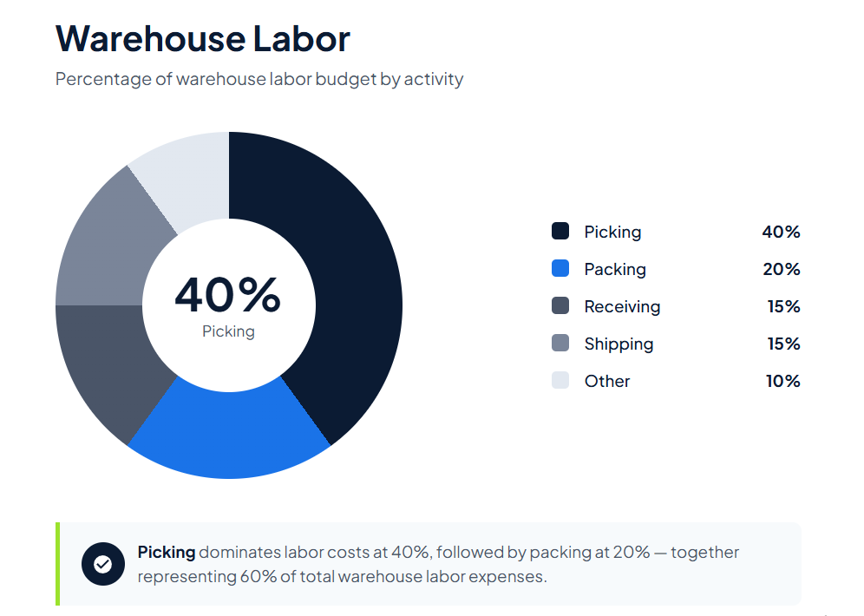Viewport: 864px width, 616px height.
Task: Click the Picking label in the legend
Action: 612,232
